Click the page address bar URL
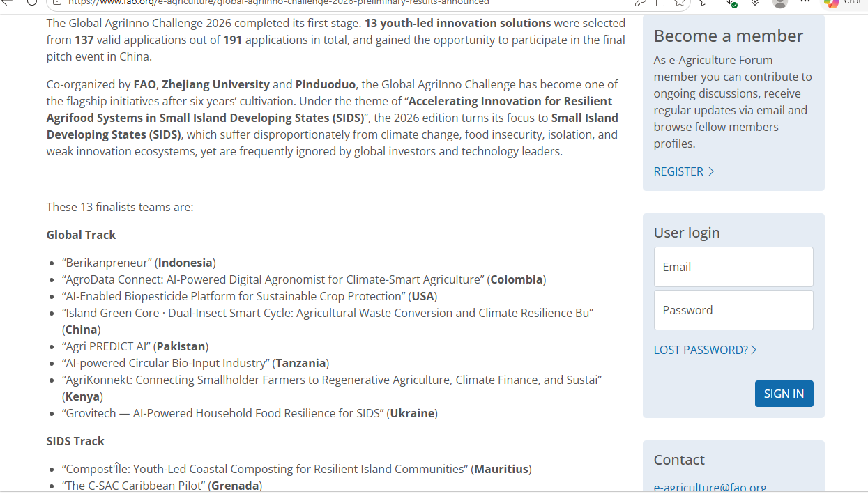 pyautogui.click(x=279, y=3)
